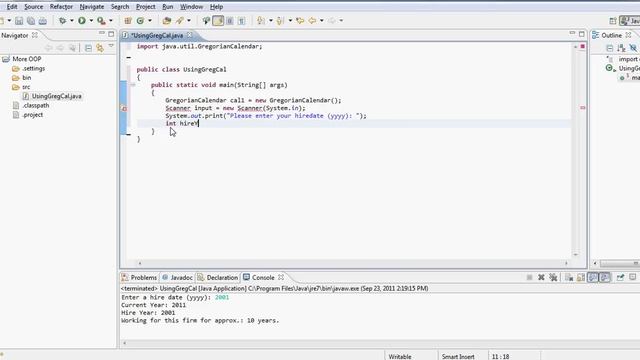
Task: Collapse All in the Outline panel
Action: pos(609,48)
